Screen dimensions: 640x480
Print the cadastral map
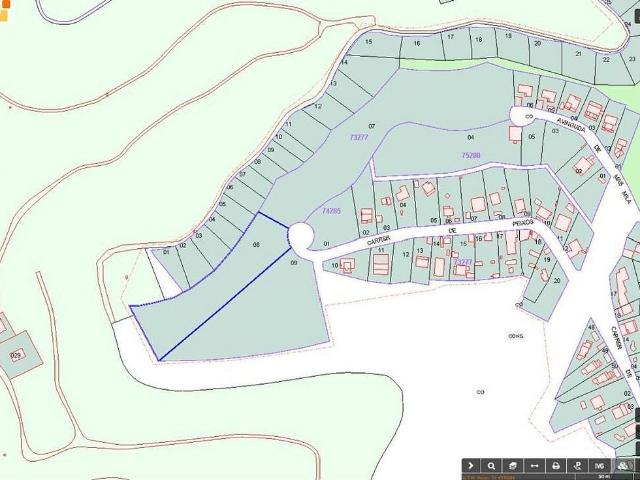[556, 465]
